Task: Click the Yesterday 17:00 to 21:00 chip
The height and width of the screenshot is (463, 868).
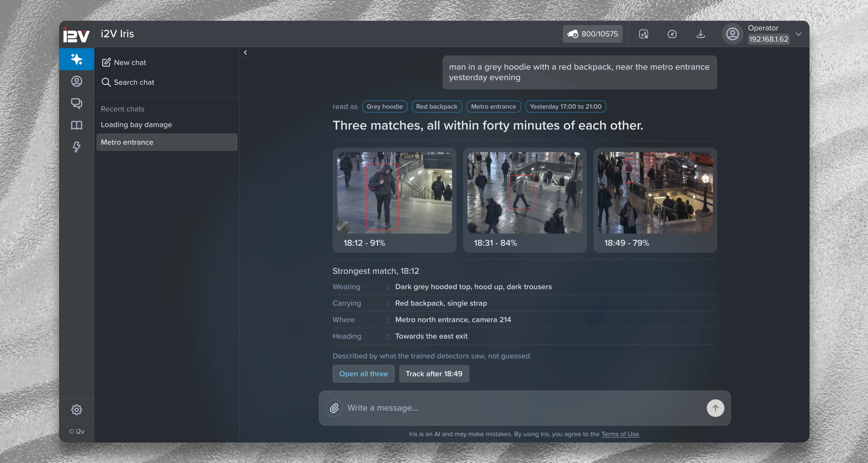Action: pos(565,107)
